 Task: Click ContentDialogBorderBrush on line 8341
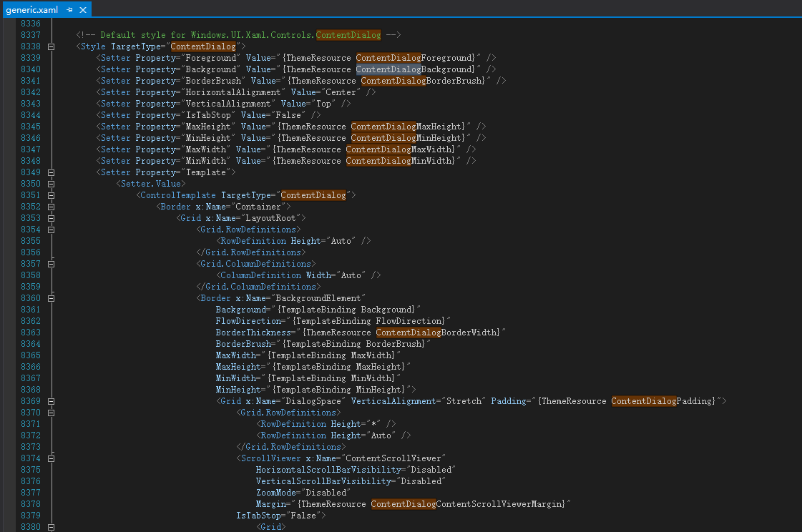click(x=423, y=81)
